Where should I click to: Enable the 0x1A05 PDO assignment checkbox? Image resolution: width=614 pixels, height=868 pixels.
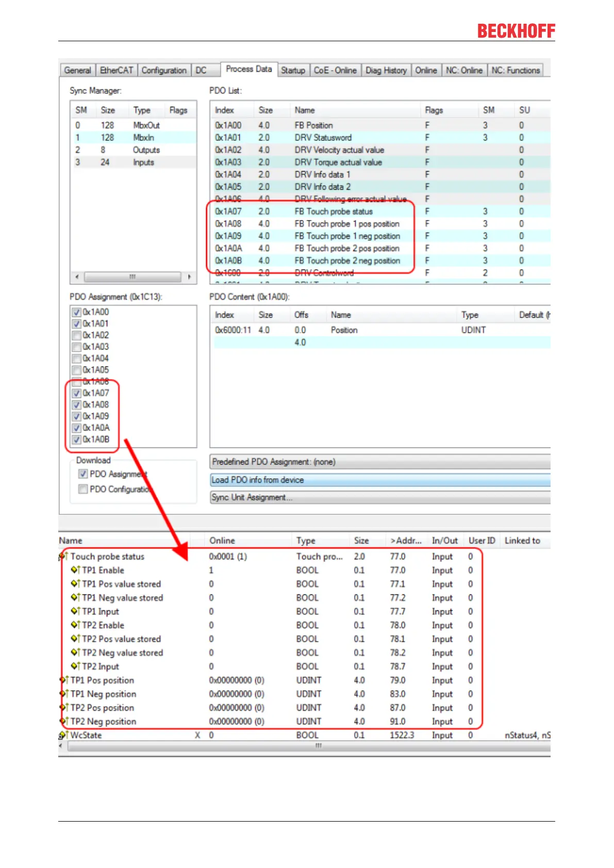pos(77,370)
